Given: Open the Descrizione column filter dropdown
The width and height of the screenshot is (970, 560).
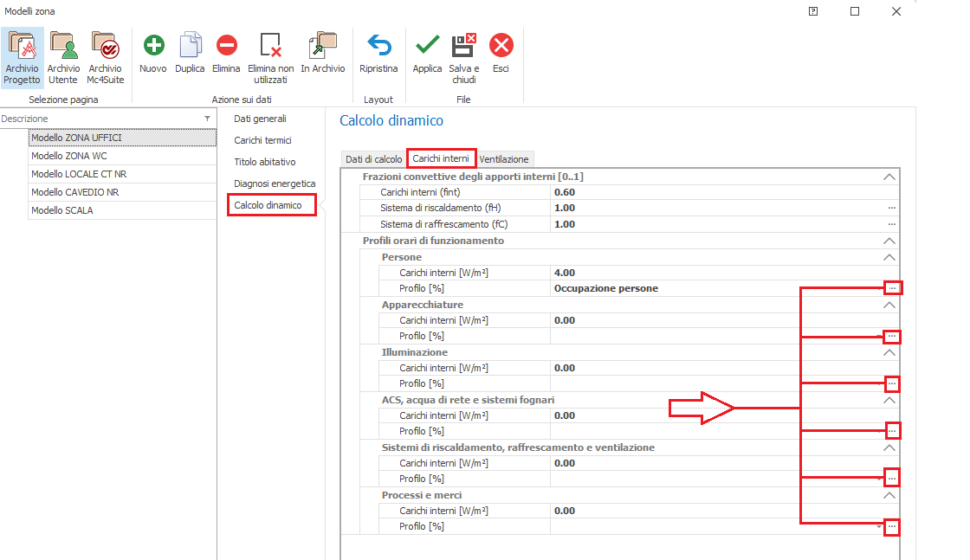Looking at the screenshot, I should tap(207, 119).
